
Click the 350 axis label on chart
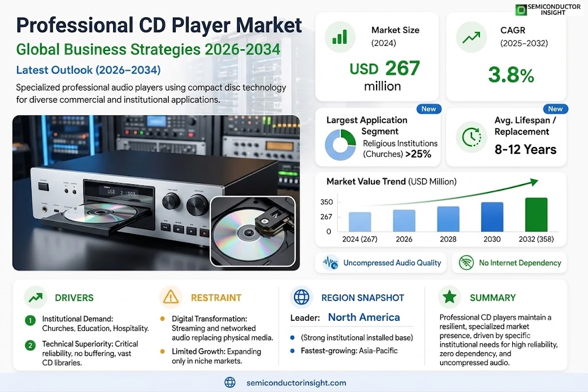pos(326,202)
